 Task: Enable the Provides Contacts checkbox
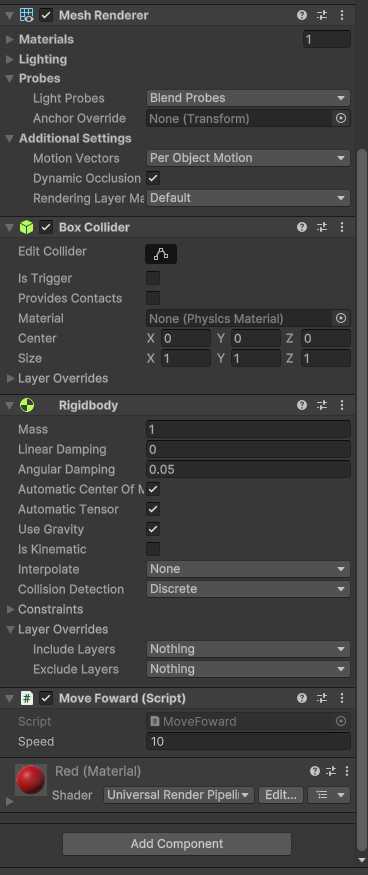[x=153, y=298]
